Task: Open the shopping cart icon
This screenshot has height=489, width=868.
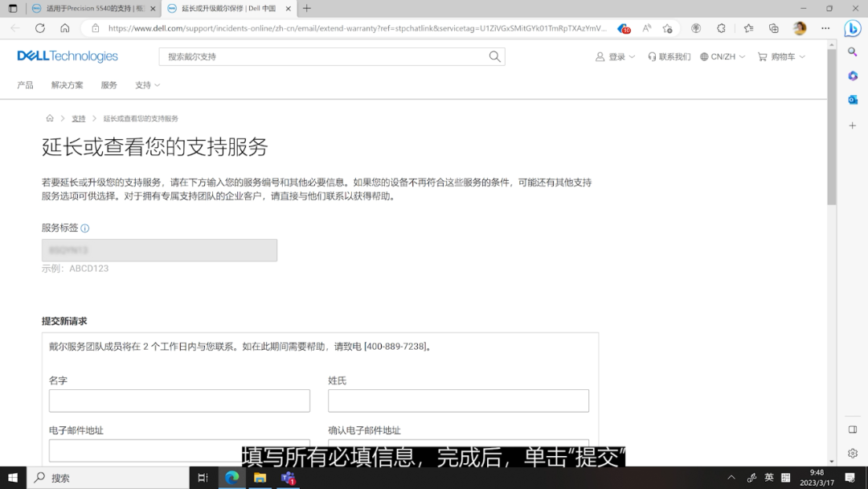Action: click(x=761, y=56)
